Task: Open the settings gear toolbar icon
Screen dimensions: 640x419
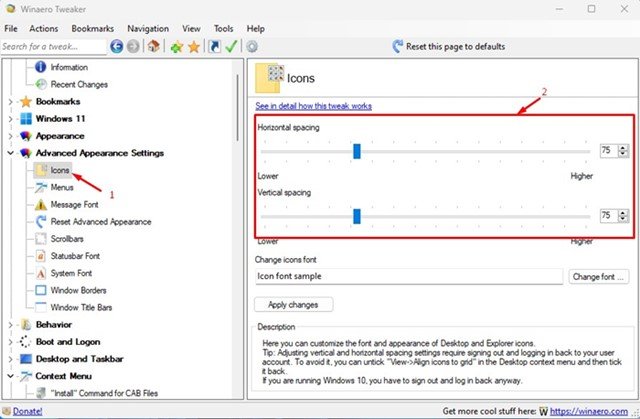Action: (252, 47)
